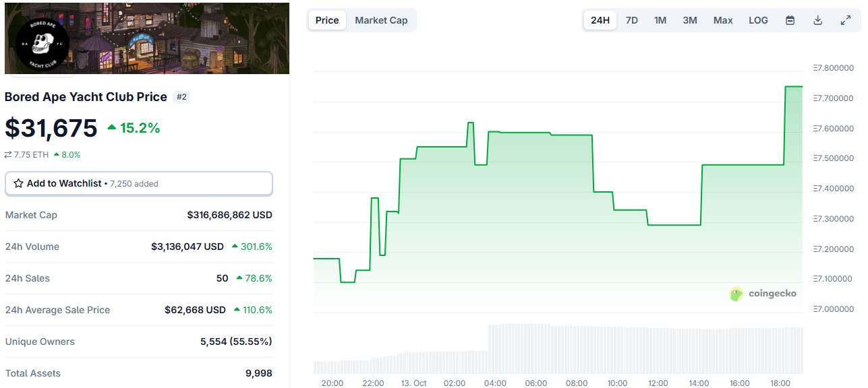Image resolution: width=868 pixels, height=388 pixels.
Task: Switch chart to Price view
Action: click(x=327, y=20)
